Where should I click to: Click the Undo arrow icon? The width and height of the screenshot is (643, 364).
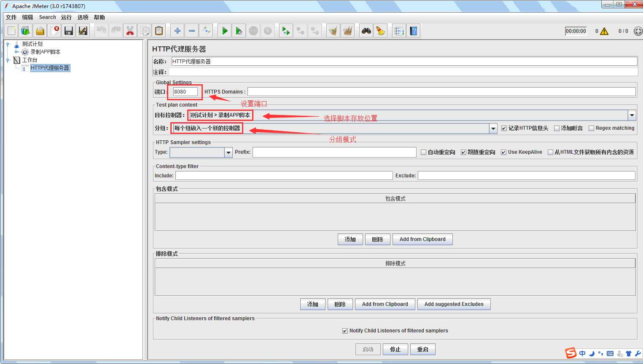point(102,31)
